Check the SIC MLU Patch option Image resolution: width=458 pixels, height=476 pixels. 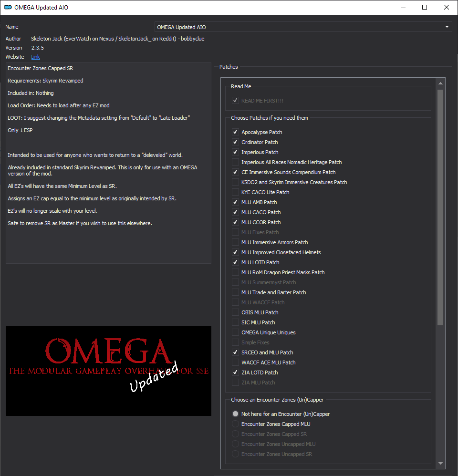click(x=235, y=322)
